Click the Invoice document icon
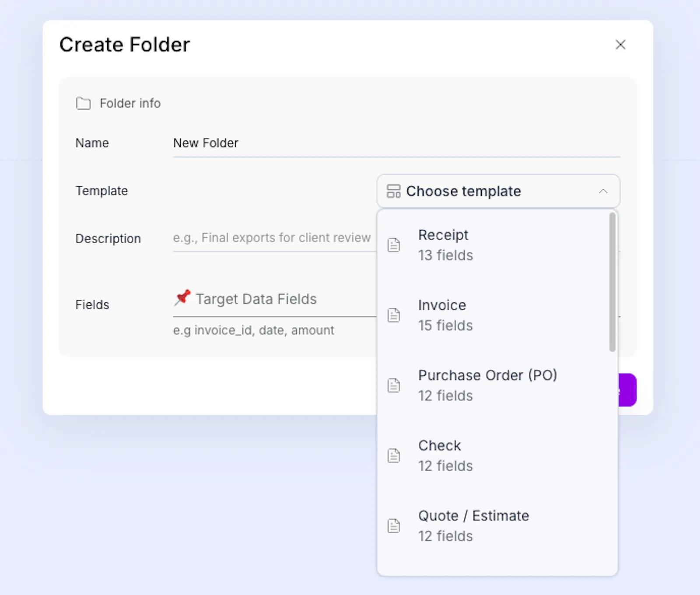This screenshot has width=700, height=595. click(x=394, y=315)
